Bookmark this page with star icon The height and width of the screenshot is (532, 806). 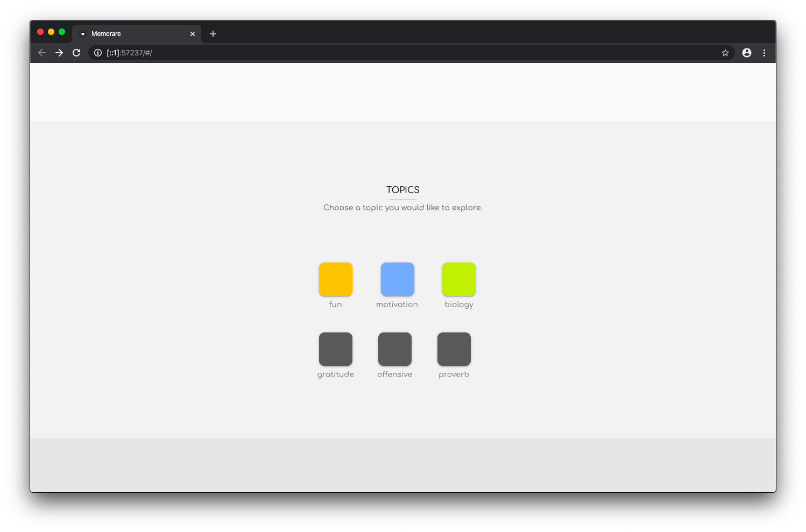(x=725, y=53)
